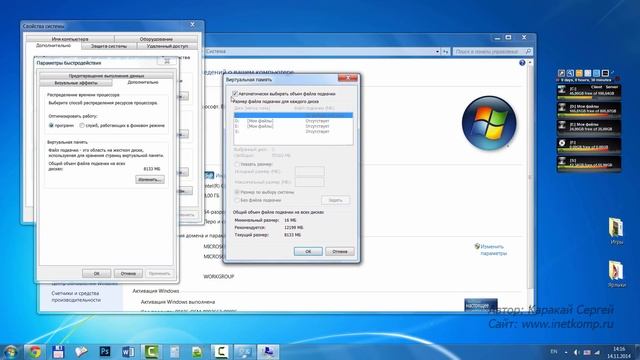
Task: Open the taskbar clock showing 14:16
Action: coord(619,352)
